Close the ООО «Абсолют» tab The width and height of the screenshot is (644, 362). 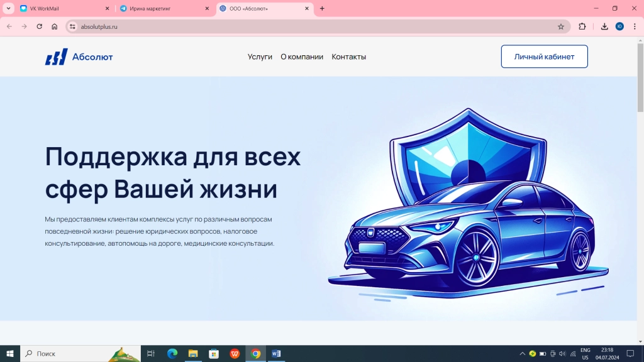[307, 8]
